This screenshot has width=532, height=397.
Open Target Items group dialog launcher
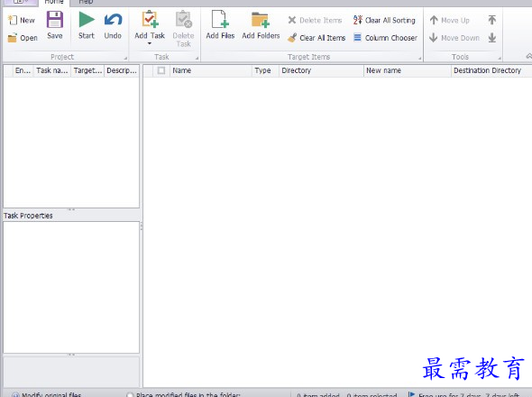point(419,58)
